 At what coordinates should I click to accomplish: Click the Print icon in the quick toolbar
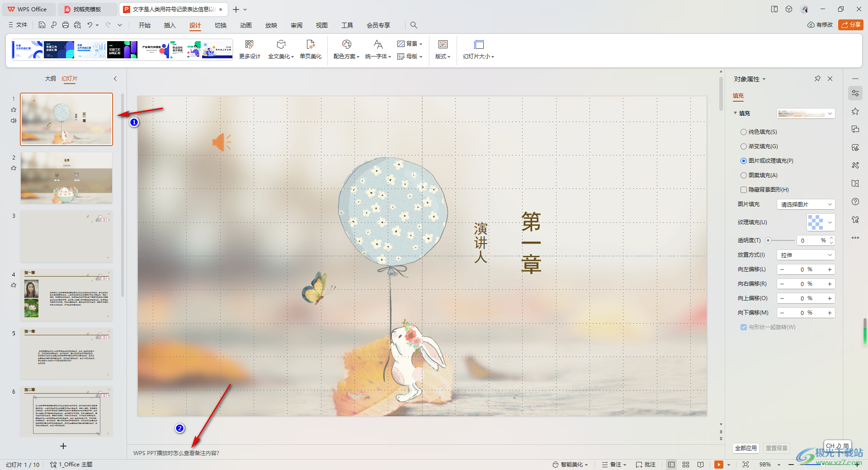tap(66, 25)
